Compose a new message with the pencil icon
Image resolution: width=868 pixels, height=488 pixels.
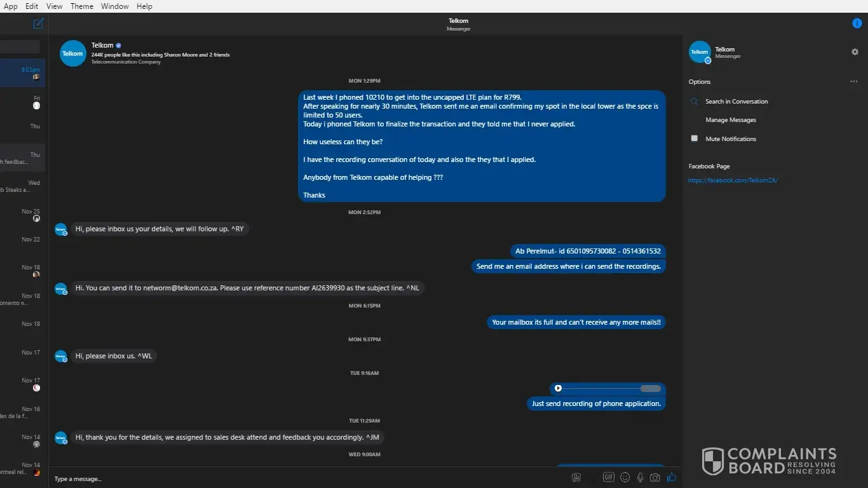(x=39, y=24)
